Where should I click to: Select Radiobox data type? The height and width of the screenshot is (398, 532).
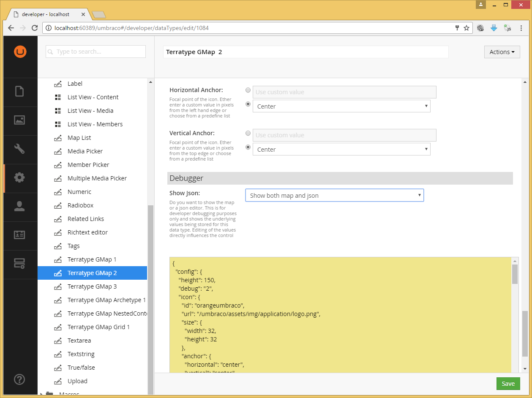click(80, 205)
